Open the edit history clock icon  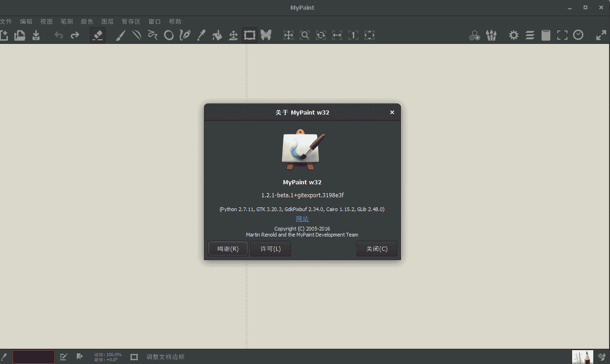(578, 35)
